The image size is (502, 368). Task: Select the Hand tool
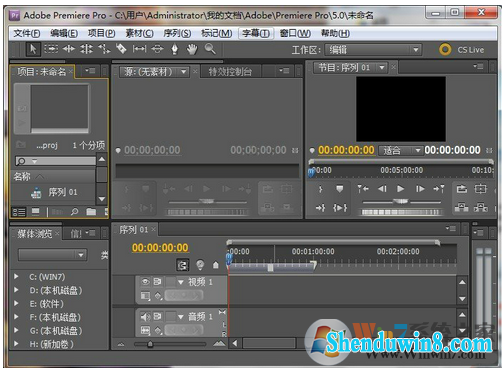192,49
